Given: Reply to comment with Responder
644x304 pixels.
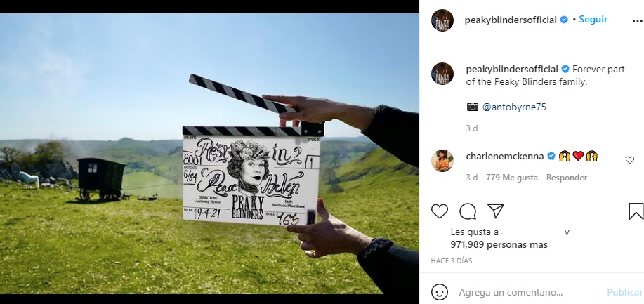Looking at the screenshot, I should [567, 178].
